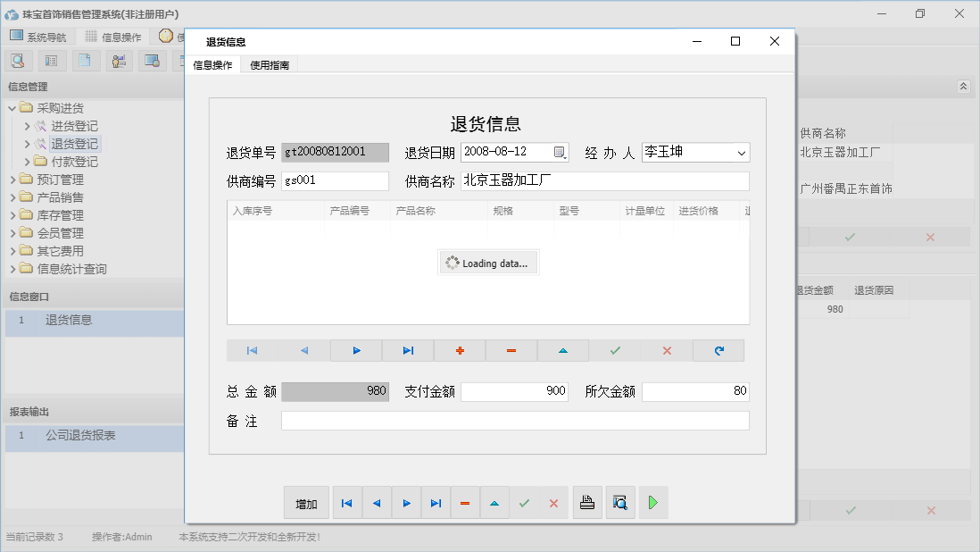The width and height of the screenshot is (980, 552).
Task: Jump to the first record with the navigation icon
Action: [251, 350]
